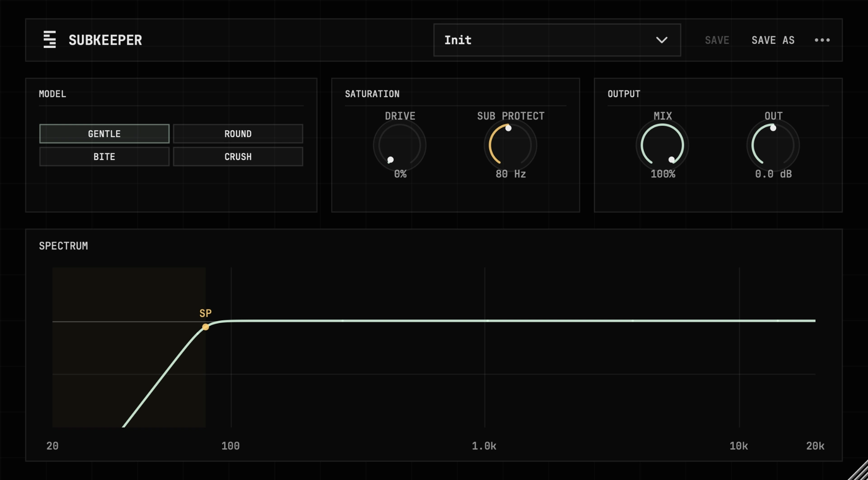Click the SUB PROTECT label

click(511, 116)
